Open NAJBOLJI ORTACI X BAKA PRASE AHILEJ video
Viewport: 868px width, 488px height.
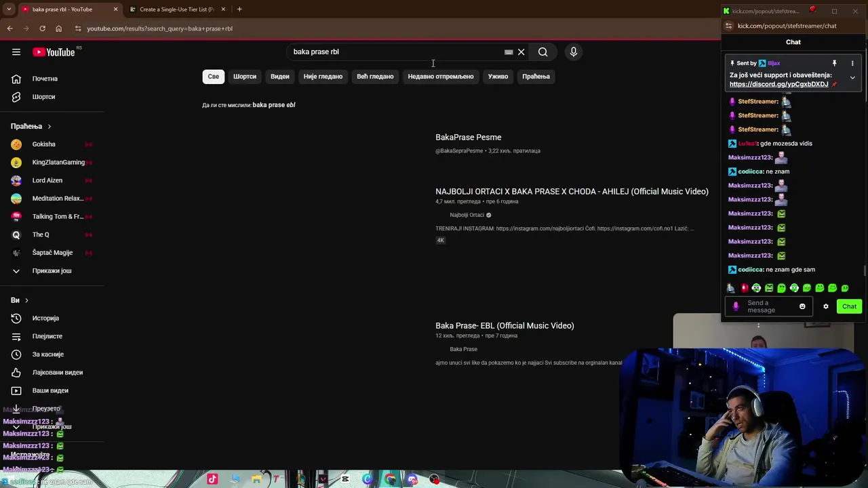click(572, 192)
